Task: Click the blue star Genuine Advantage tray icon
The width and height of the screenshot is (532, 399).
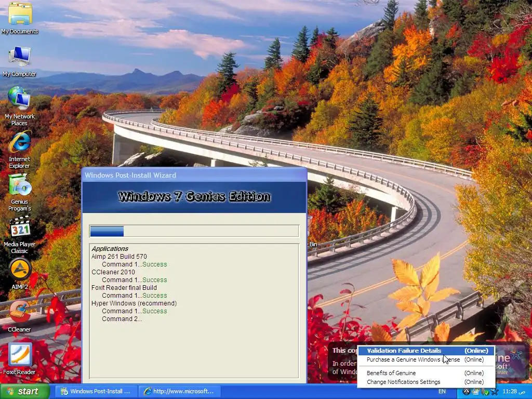Action: 495,392
